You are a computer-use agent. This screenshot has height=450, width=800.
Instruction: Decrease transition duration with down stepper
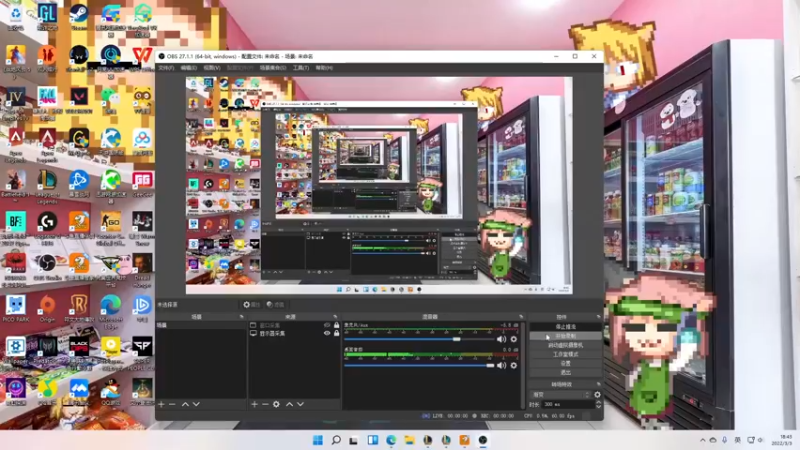coord(598,406)
